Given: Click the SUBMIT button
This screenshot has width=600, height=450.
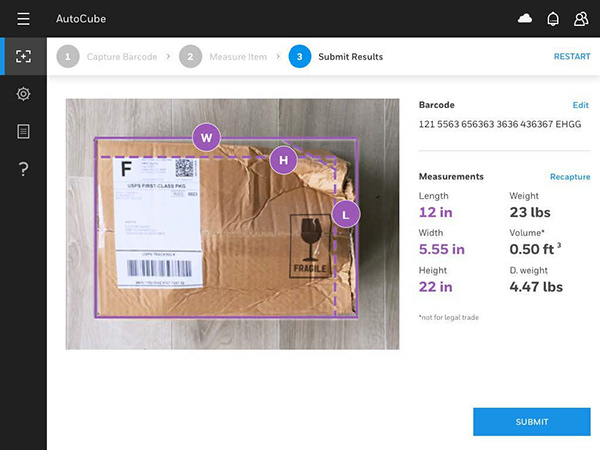Looking at the screenshot, I should [x=532, y=422].
